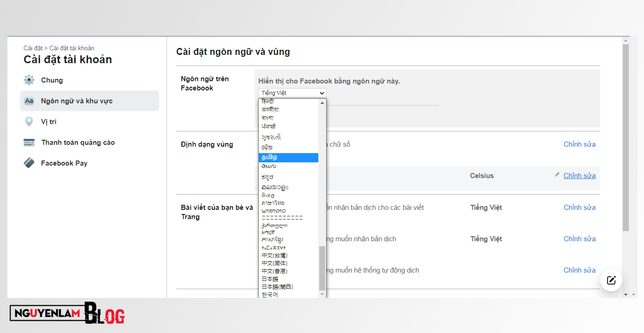The height and width of the screenshot is (333, 644).
Task: Select the highlighted தமிழ் option
Action: click(x=288, y=157)
